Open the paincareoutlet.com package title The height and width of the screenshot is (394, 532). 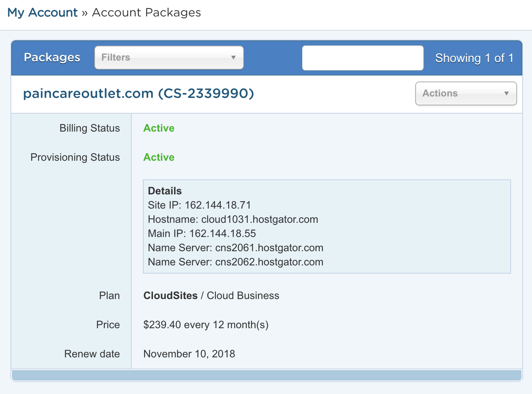[x=138, y=93]
